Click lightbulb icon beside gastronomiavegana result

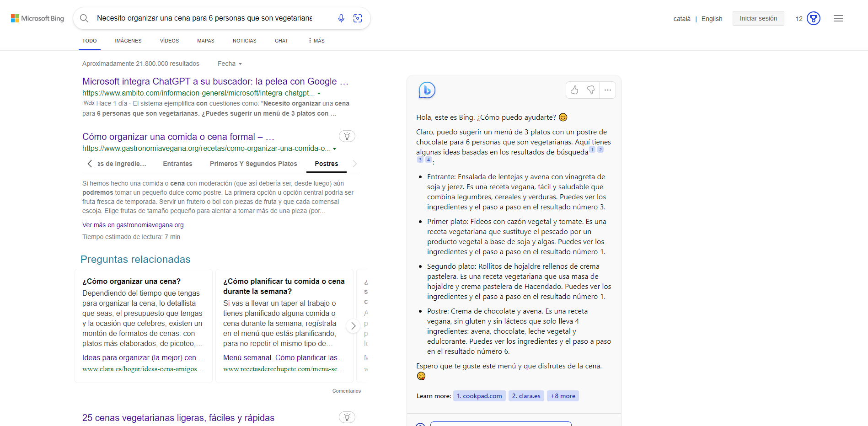tap(347, 136)
